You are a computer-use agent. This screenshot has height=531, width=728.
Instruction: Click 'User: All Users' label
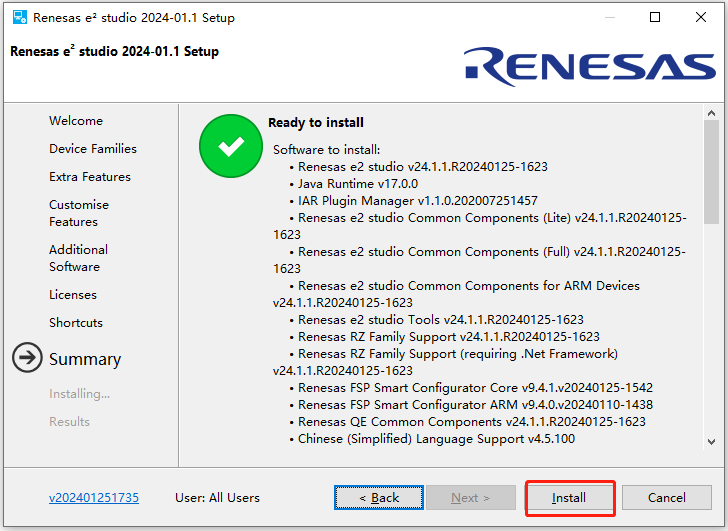(217, 498)
